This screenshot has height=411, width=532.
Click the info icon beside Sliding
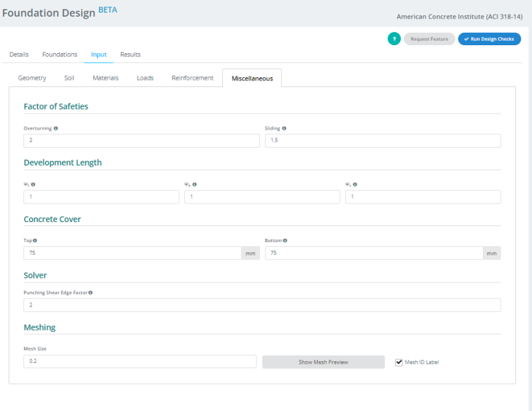tap(284, 128)
